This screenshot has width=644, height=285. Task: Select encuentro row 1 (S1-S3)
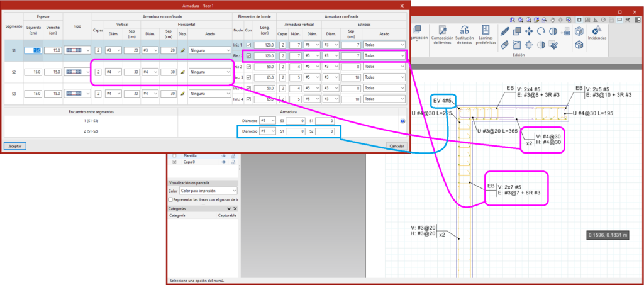click(91, 121)
